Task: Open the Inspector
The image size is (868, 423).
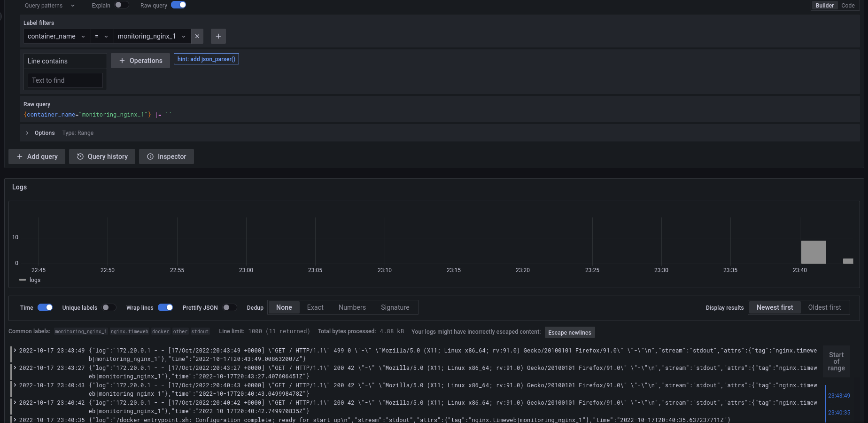Action: point(166,157)
